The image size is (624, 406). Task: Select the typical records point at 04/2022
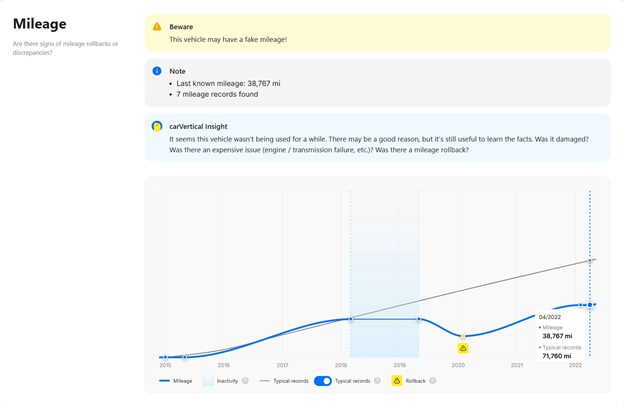[x=590, y=261]
